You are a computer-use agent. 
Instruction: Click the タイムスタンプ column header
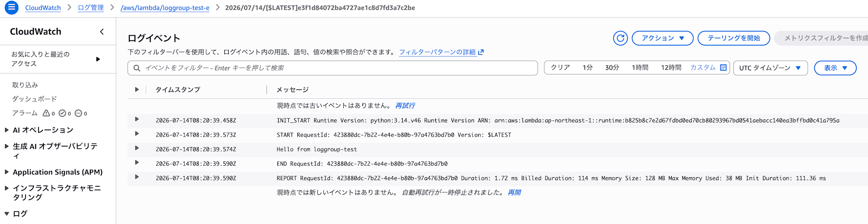(178, 90)
